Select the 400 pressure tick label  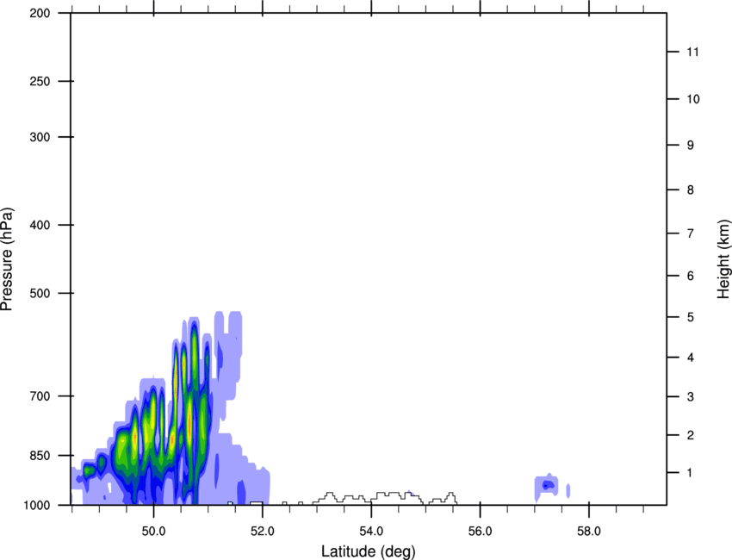[40, 225]
